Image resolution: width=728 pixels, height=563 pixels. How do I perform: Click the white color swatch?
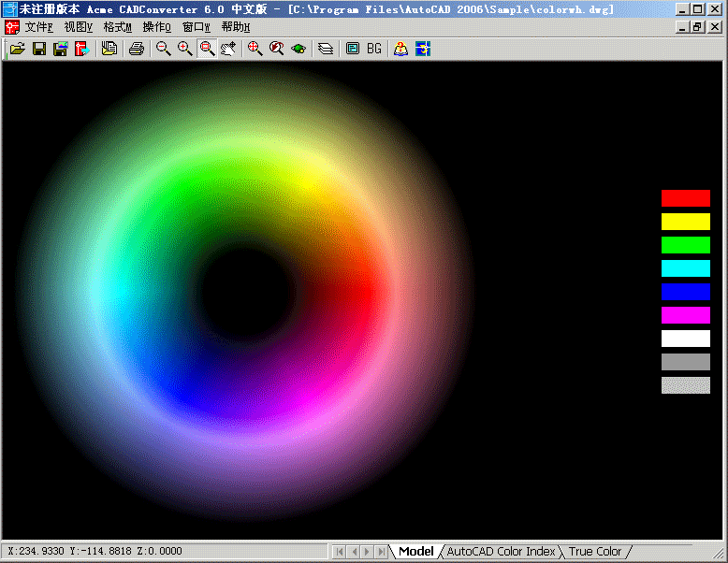pyautogui.click(x=686, y=339)
